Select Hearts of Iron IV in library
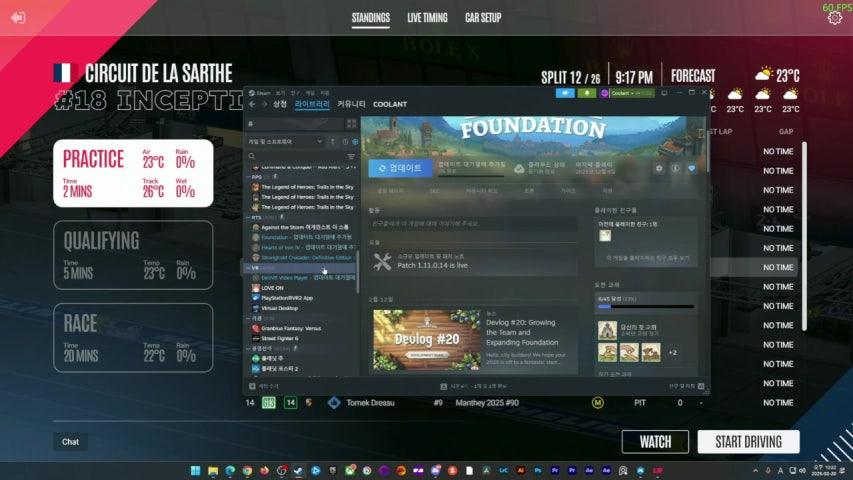Image resolution: width=853 pixels, height=480 pixels. point(304,247)
